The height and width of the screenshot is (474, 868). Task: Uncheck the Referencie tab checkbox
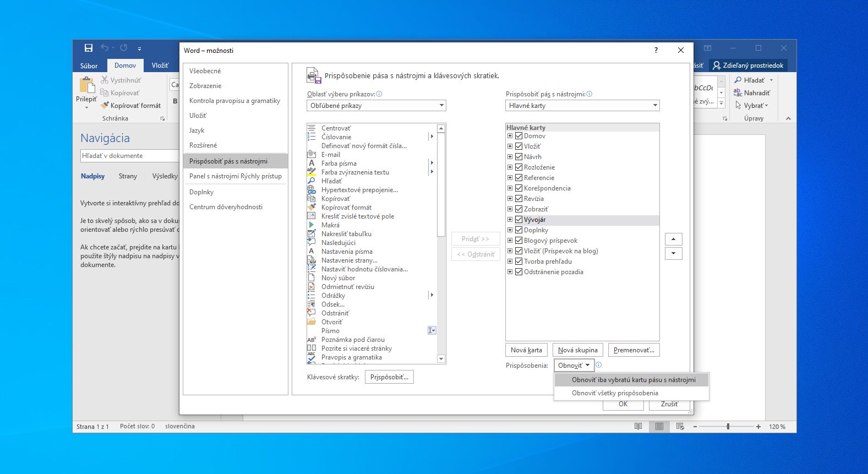[x=518, y=178]
